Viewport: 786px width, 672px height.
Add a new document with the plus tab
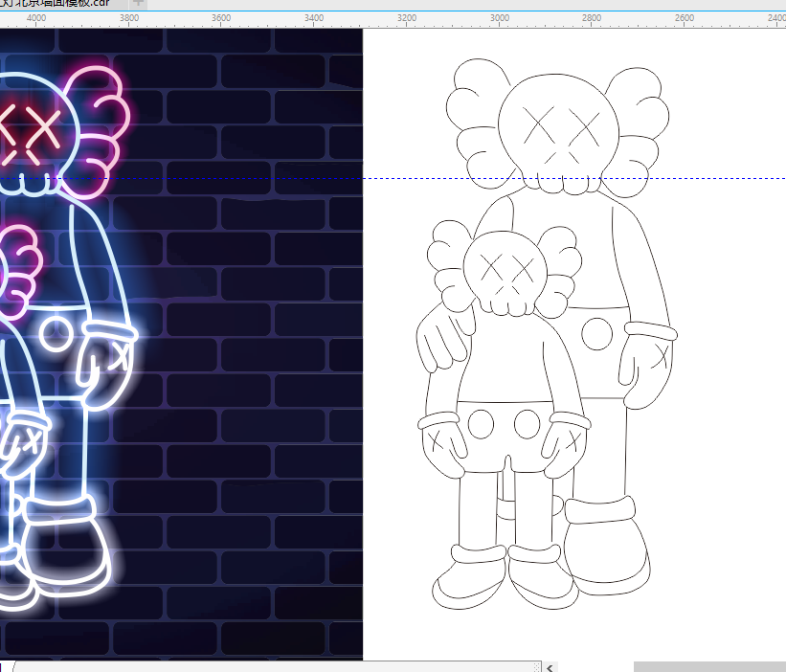(139, 4)
